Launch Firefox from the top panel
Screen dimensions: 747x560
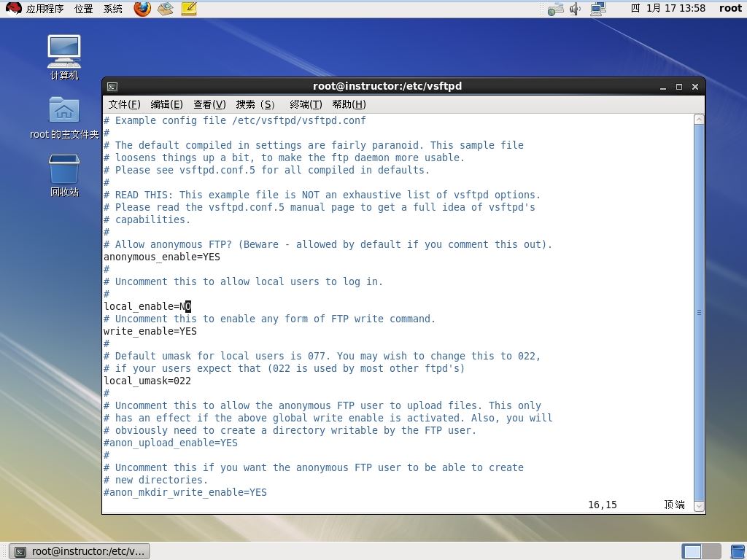pyautogui.click(x=142, y=9)
